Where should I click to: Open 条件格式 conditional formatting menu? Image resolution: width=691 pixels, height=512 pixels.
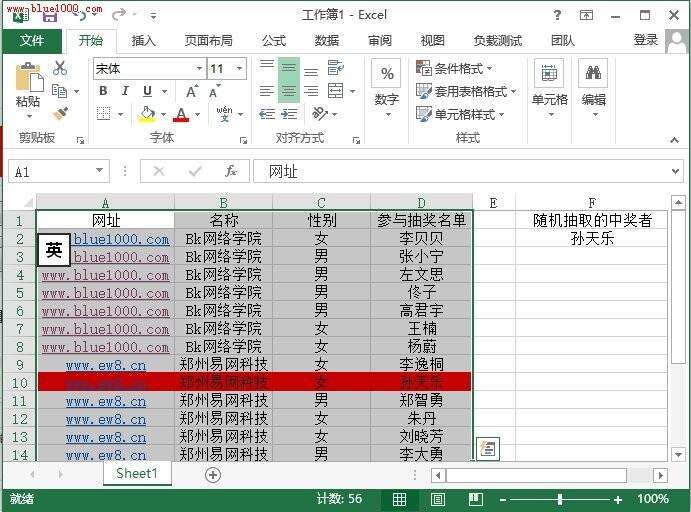pyautogui.click(x=454, y=68)
